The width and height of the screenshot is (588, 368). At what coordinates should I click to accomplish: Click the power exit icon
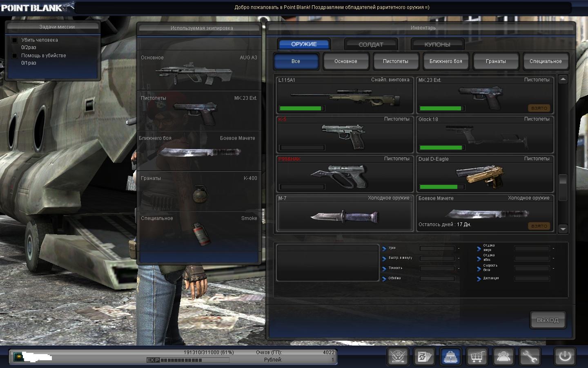click(565, 356)
